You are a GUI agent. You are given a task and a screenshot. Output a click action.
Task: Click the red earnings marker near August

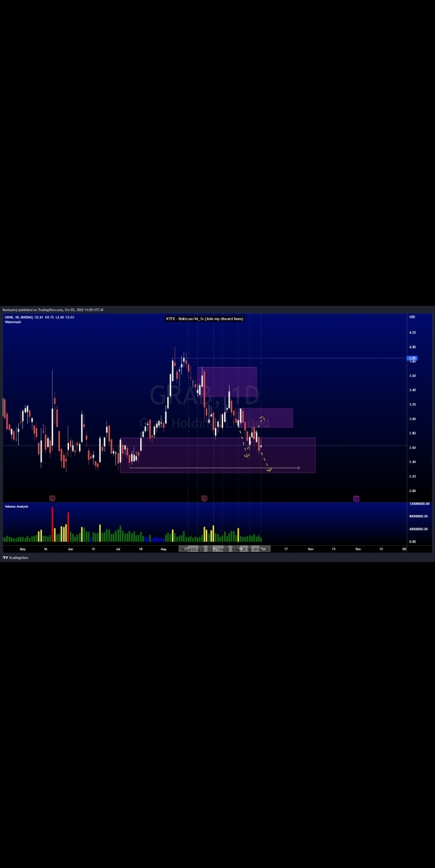coord(204,499)
